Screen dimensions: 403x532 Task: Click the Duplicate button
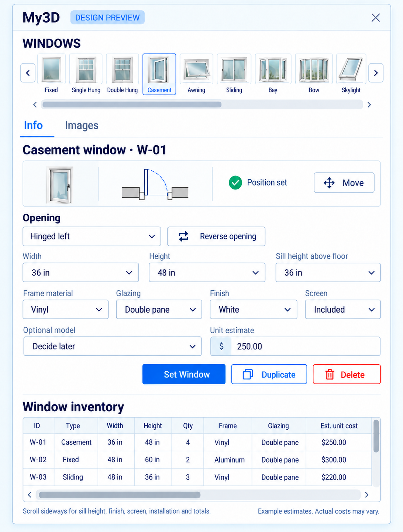tap(269, 374)
